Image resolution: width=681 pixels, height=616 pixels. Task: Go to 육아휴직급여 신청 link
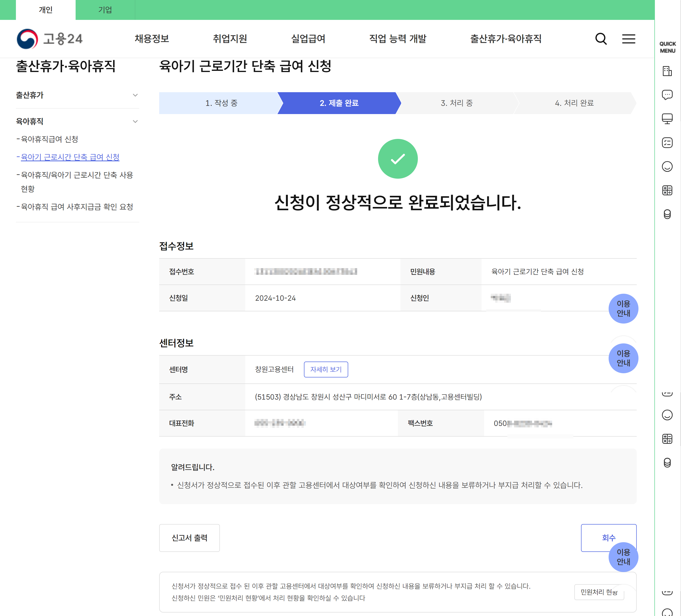[49, 139]
